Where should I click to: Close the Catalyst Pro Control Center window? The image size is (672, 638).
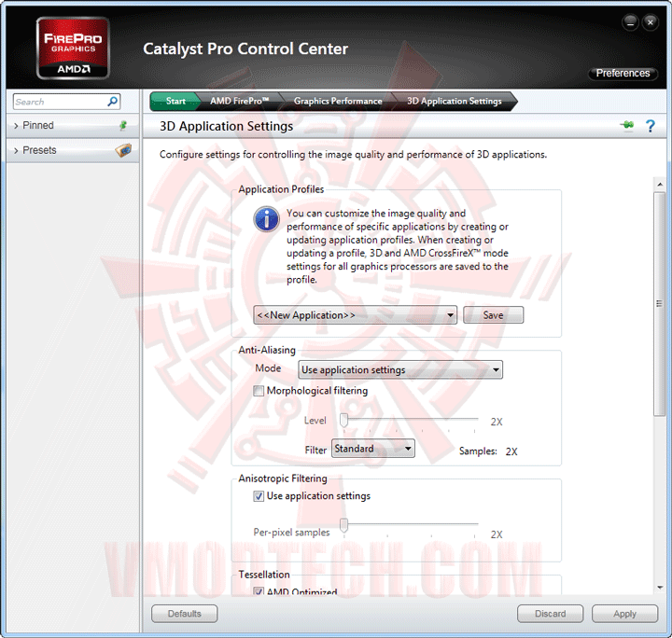(x=651, y=22)
